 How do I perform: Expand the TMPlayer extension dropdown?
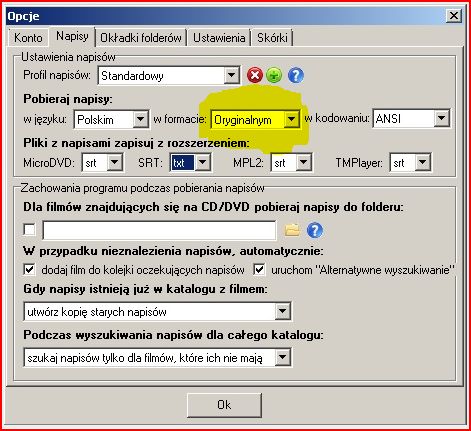[423, 163]
